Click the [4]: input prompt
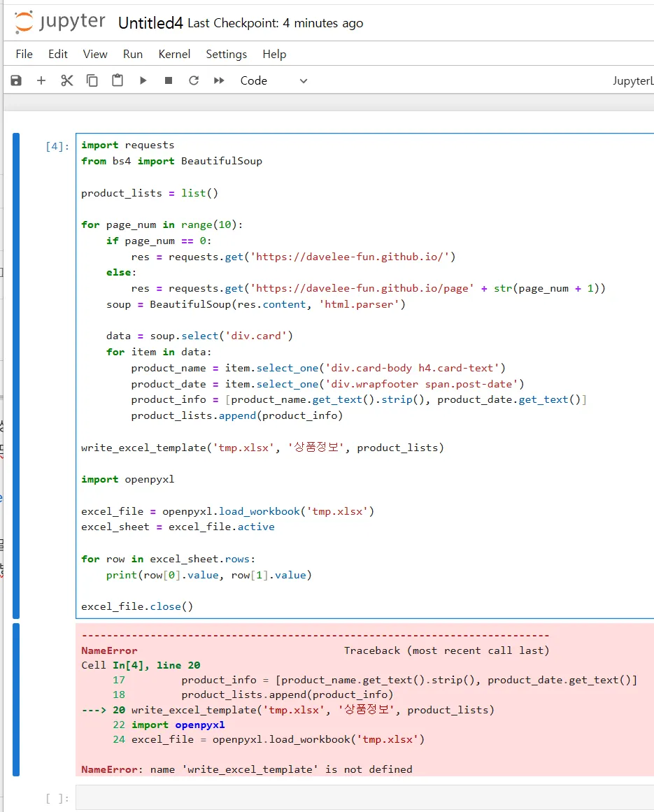The width and height of the screenshot is (654, 812). pos(57,146)
